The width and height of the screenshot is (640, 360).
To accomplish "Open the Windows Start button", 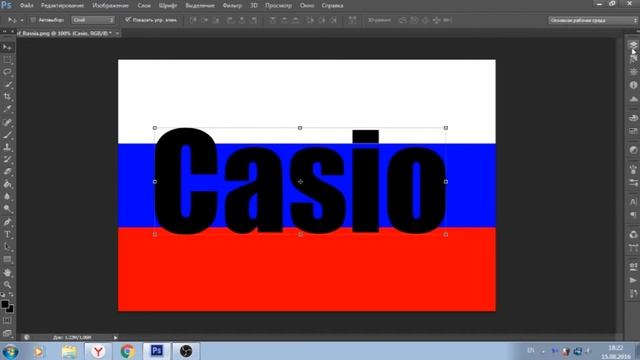I will coord(10,351).
